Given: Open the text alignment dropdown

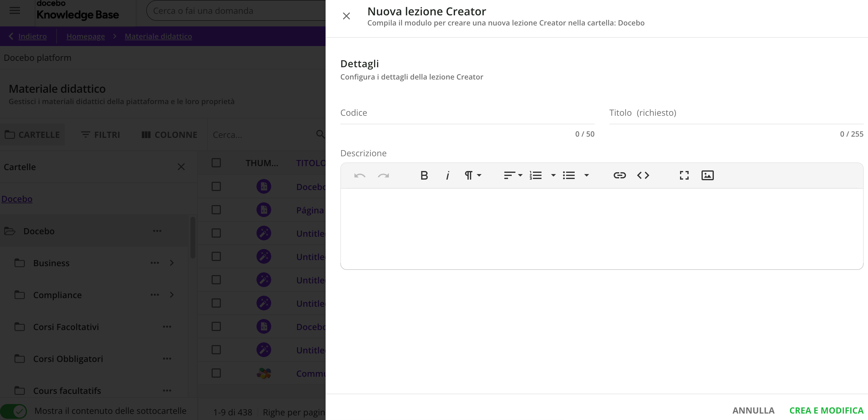Looking at the screenshot, I should [x=513, y=176].
